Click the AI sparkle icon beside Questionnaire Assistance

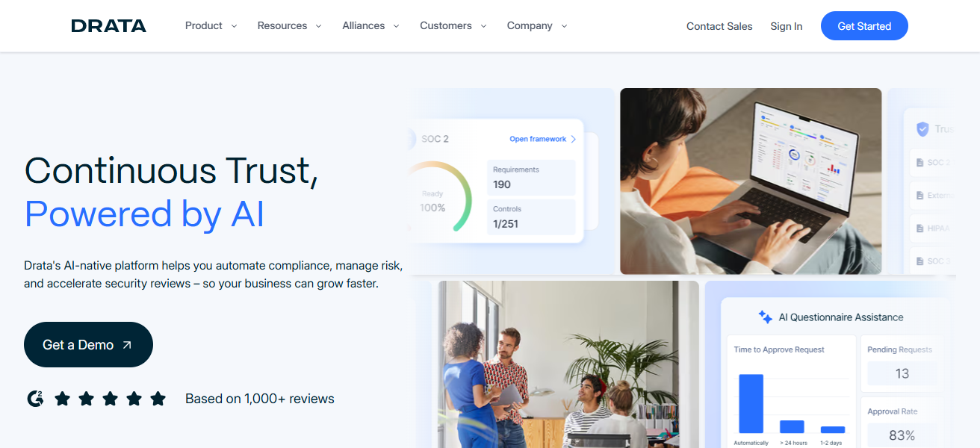[765, 317]
